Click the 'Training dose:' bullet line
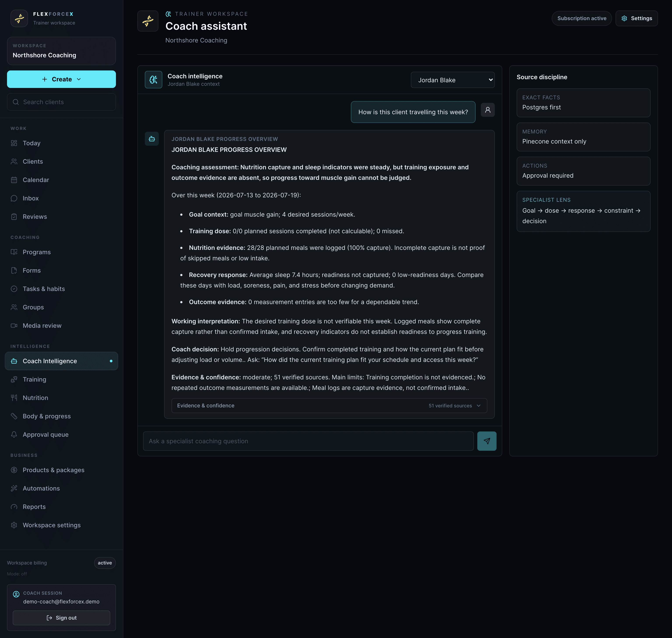 296,231
